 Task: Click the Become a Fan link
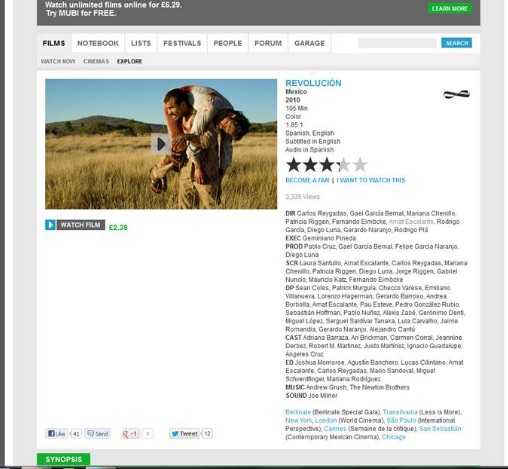[307, 180]
